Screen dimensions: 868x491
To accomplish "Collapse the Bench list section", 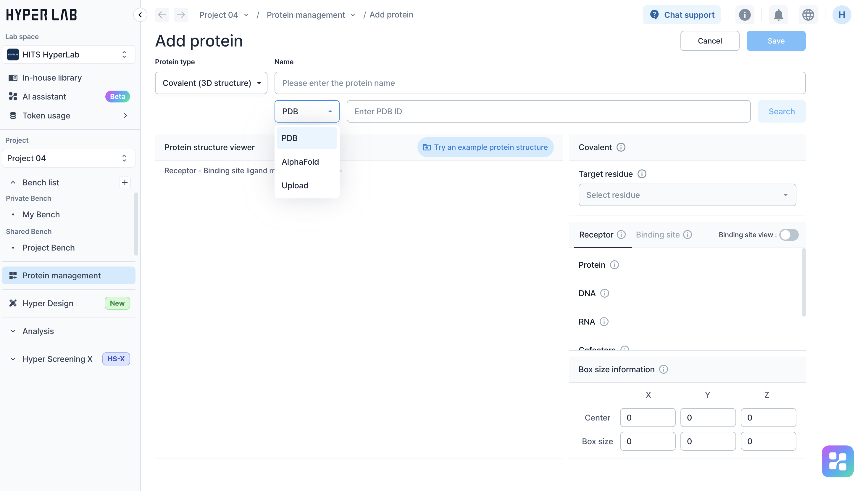I will [13, 182].
